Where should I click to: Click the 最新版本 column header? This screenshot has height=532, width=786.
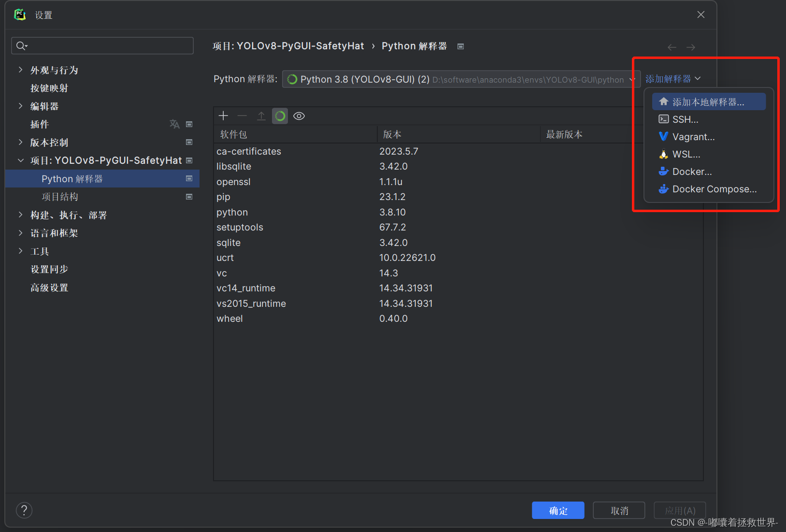[622, 134]
